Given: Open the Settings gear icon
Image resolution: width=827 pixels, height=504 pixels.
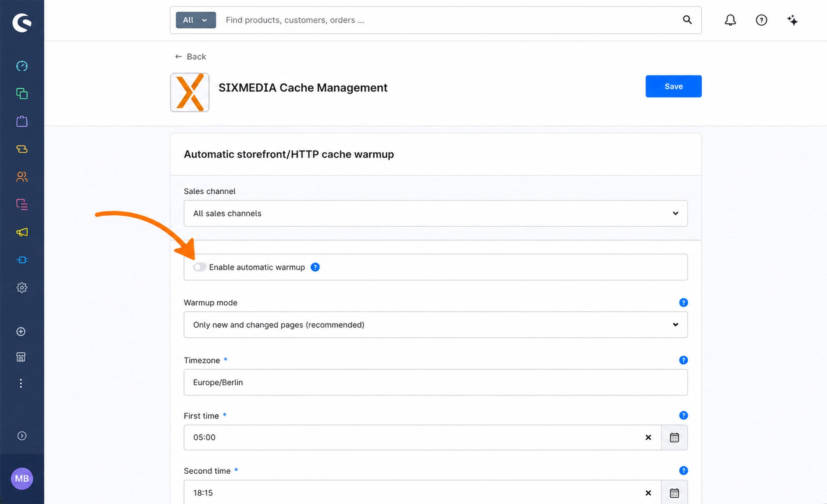Looking at the screenshot, I should (x=22, y=288).
